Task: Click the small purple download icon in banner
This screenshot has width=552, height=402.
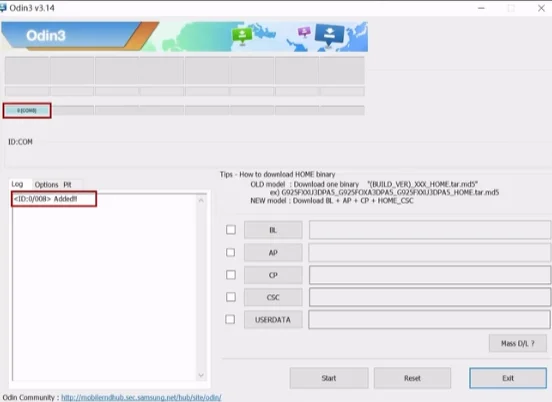Action: (x=304, y=32)
